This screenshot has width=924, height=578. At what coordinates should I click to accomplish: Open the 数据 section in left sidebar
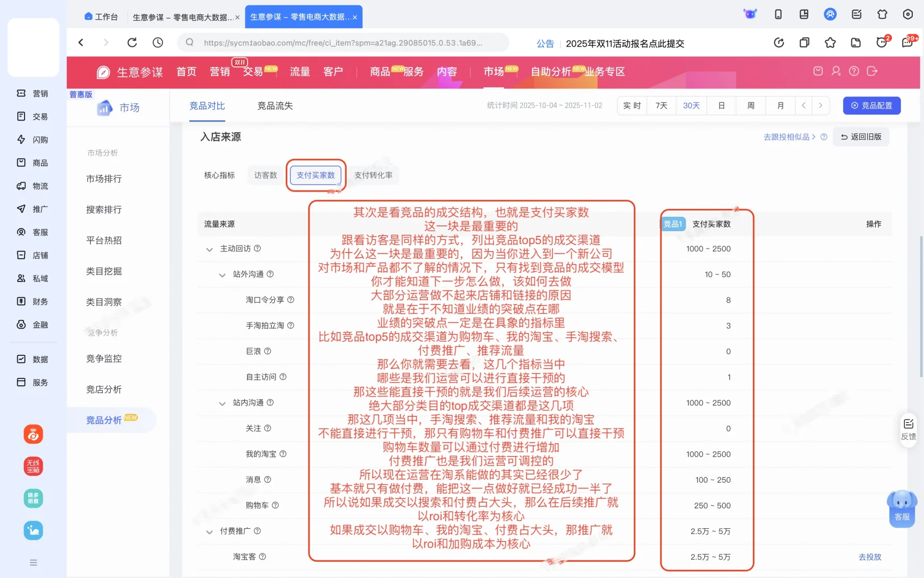(33, 360)
